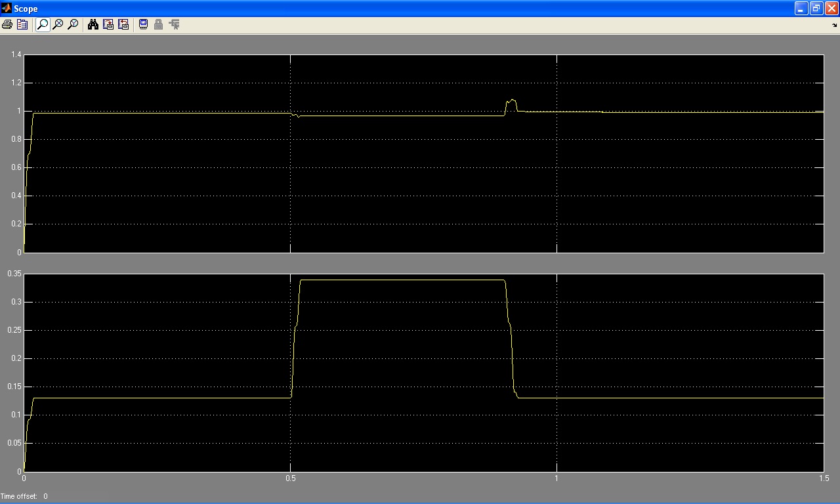
Task: Toggle the Zoom magnifier tool
Action: [x=43, y=24]
